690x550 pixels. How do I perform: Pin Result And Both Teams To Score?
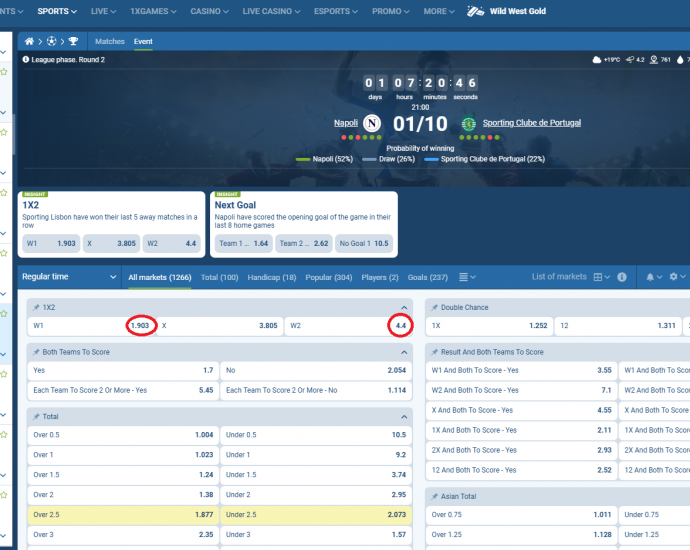tap(434, 352)
